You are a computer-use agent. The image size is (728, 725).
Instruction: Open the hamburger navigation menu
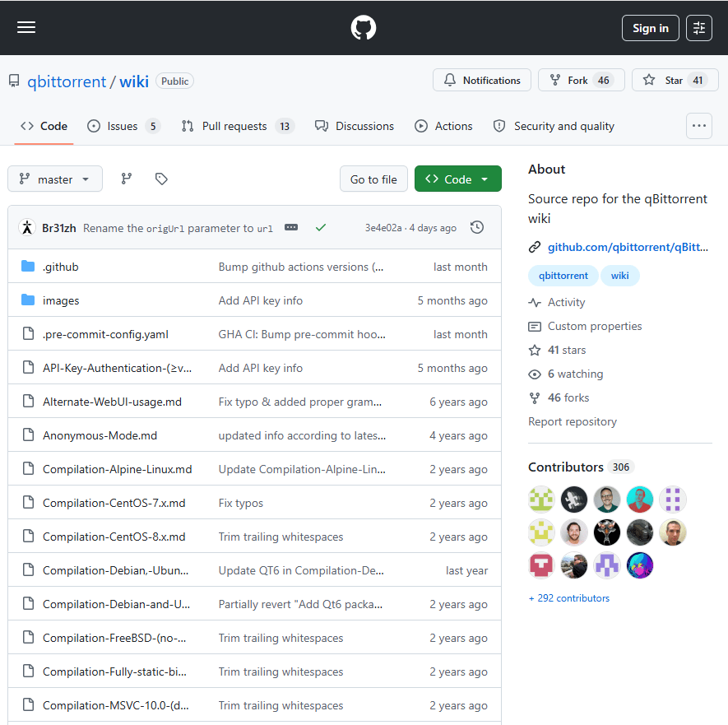26,27
